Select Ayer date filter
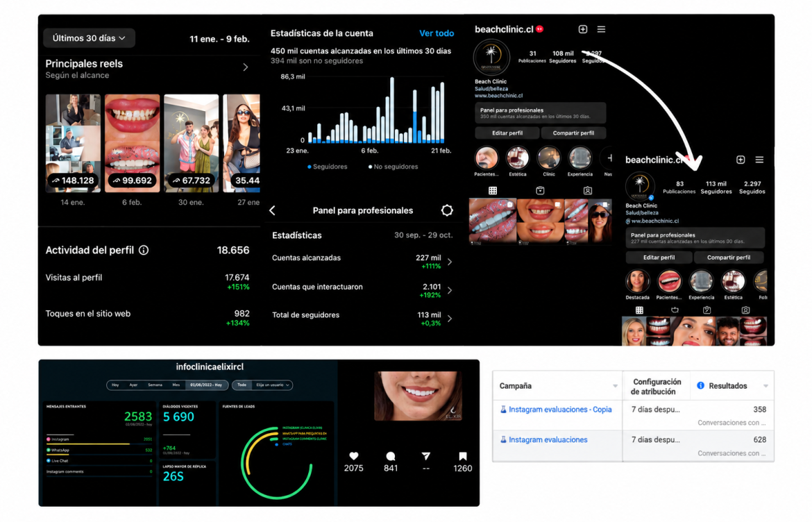The width and height of the screenshot is (812, 522). tap(133, 385)
